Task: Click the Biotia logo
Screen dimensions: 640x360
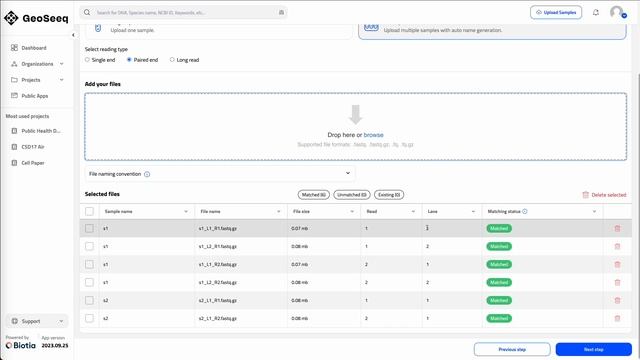Action: click(21, 345)
